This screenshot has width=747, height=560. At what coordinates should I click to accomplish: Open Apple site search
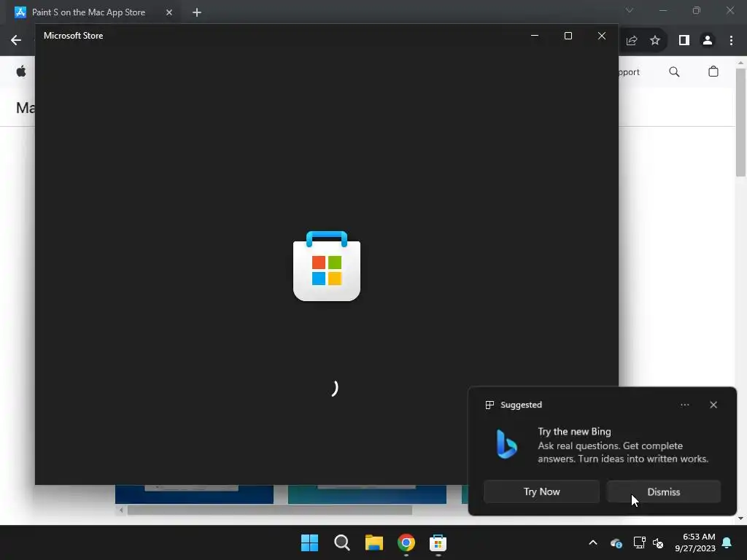tap(674, 72)
